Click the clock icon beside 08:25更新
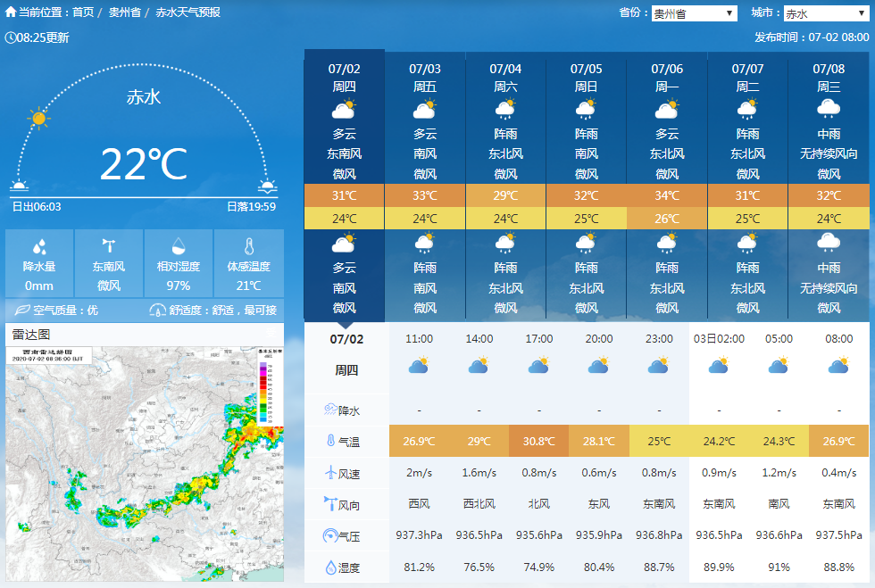This screenshot has width=875, height=588. (10, 37)
